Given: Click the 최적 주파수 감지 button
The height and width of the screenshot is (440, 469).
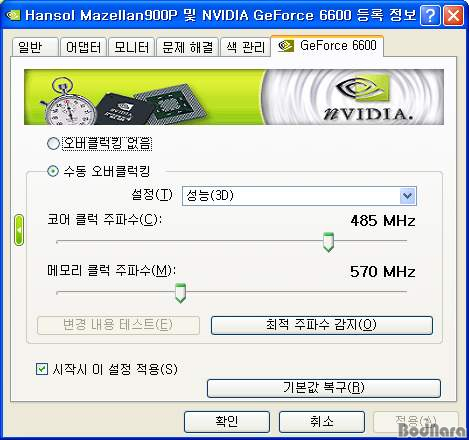Looking at the screenshot, I should (x=322, y=325).
